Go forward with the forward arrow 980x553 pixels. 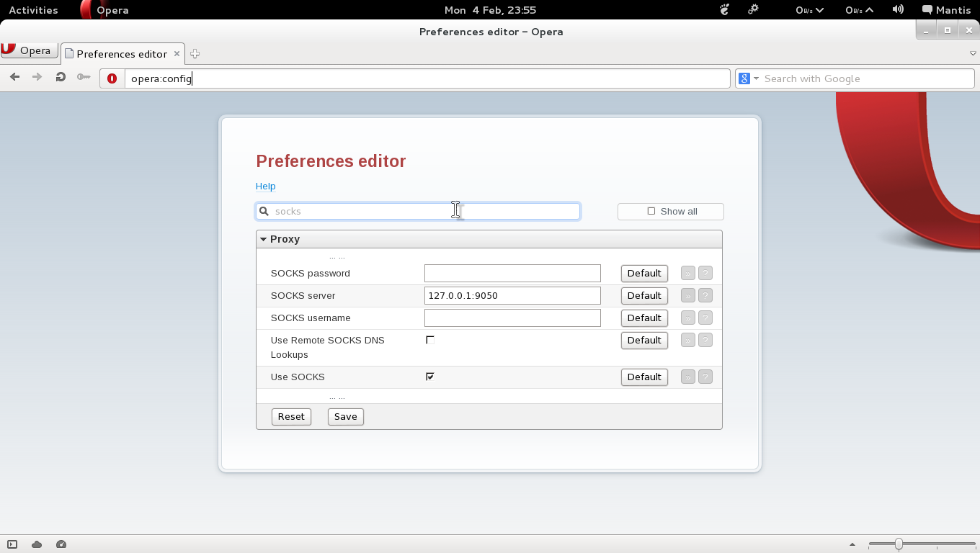[x=37, y=78]
